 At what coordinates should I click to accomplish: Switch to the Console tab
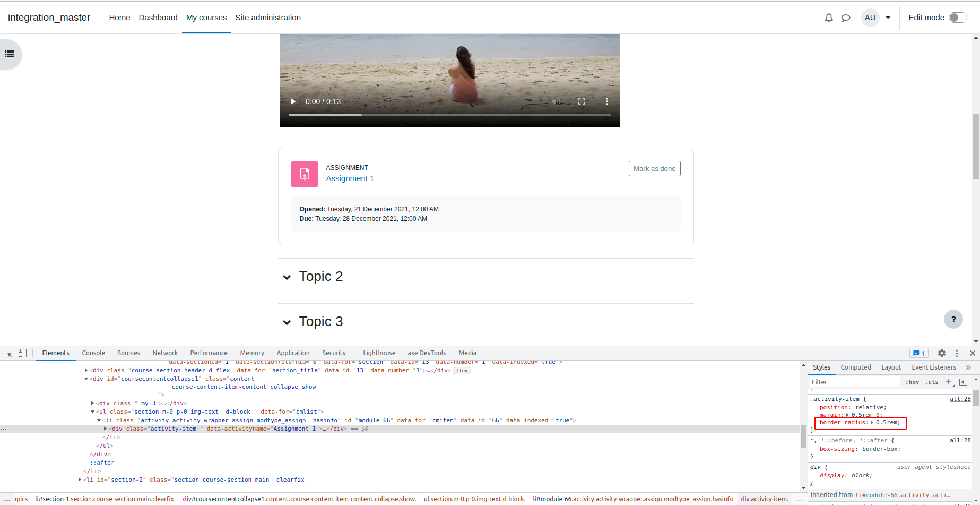point(93,353)
